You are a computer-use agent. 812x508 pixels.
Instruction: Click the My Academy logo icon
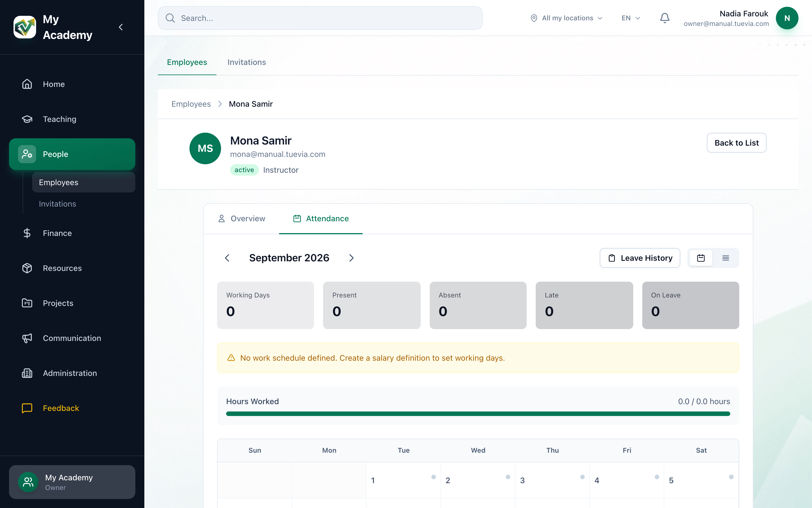(x=25, y=27)
